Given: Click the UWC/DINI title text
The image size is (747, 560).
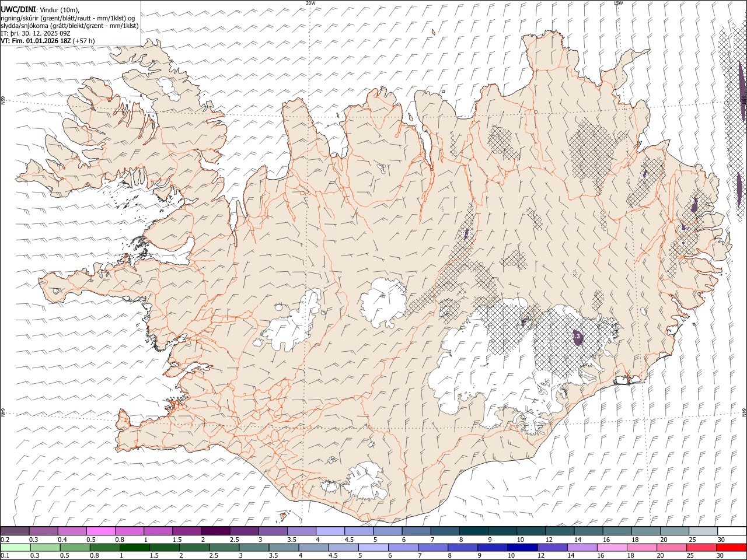Looking at the screenshot, I should pos(18,9).
